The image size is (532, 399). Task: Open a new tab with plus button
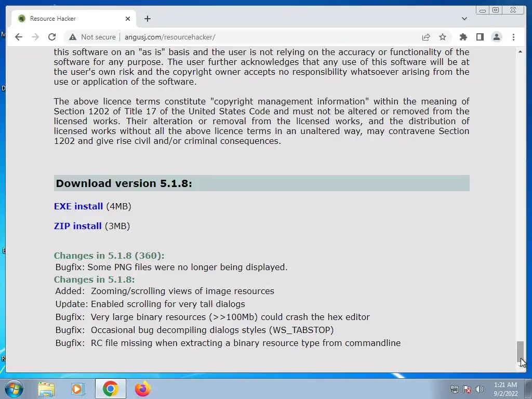coord(147,19)
